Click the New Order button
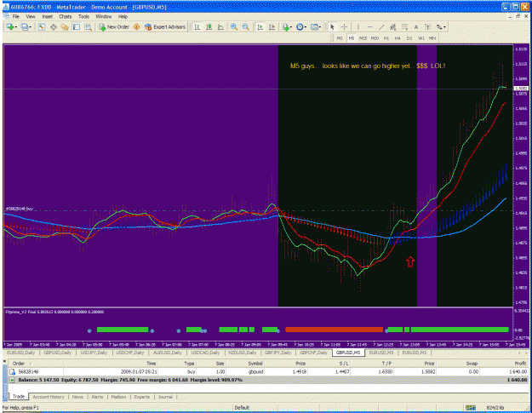Viewport: 532px width, 413px height. [x=114, y=26]
